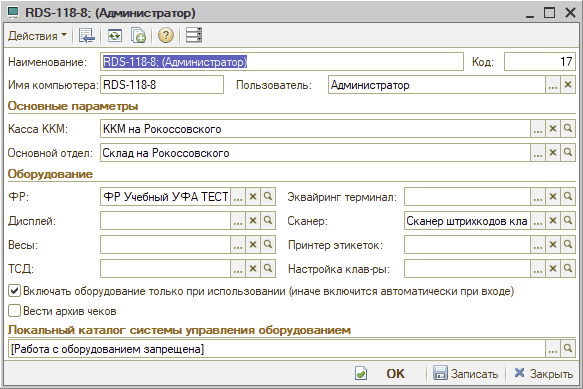Open Весы item with magnifier
Screen dimensions: 583x389
tap(268, 245)
